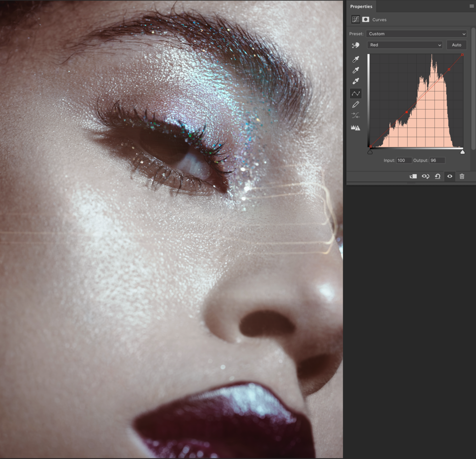476x459 pixels.
Task: Reset the Curves adjustment to defaults
Action: pos(437,176)
